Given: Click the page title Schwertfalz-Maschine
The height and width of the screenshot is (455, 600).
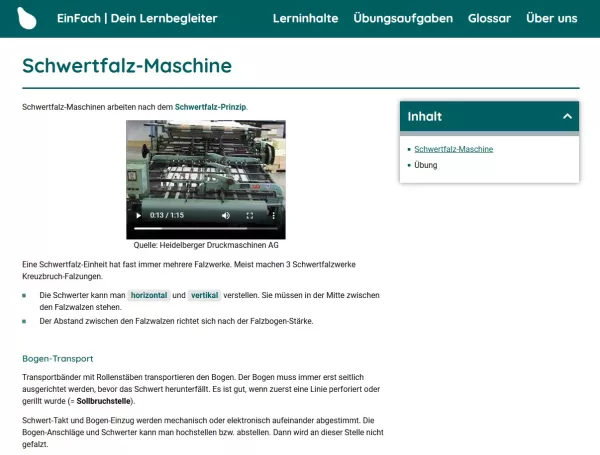Looking at the screenshot, I should tap(127, 65).
